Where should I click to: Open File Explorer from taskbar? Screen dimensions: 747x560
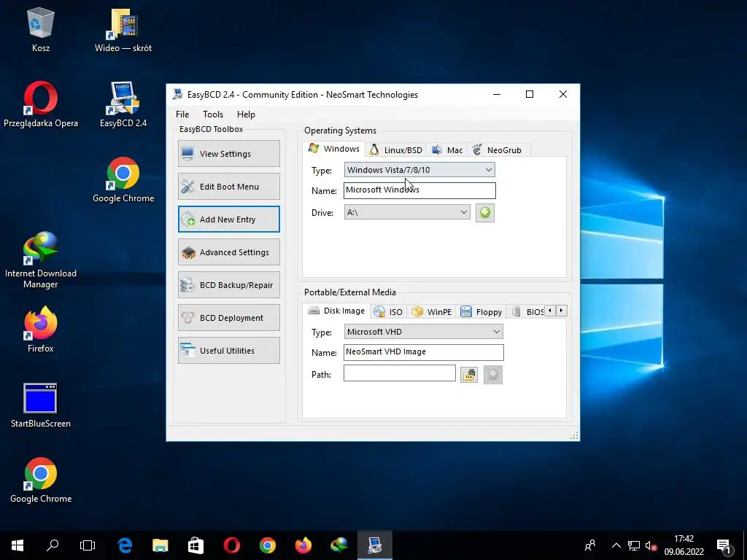pyautogui.click(x=160, y=545)
